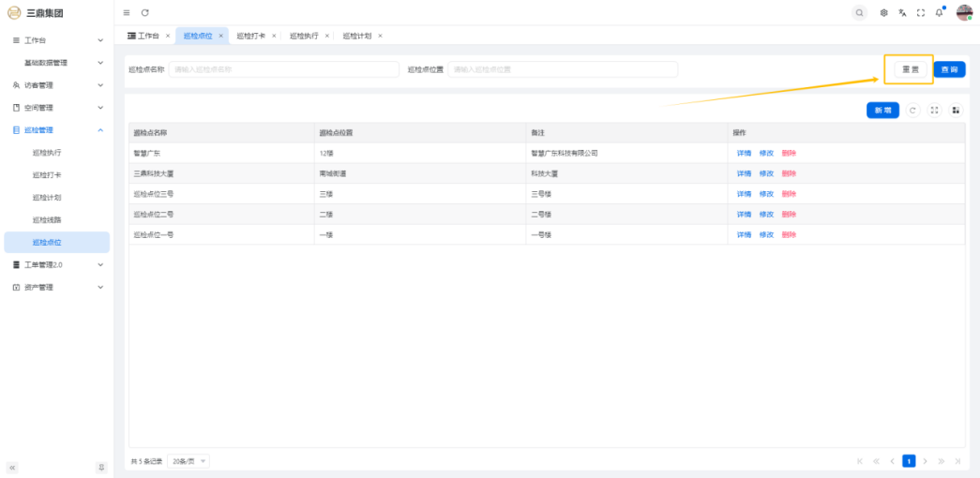
Task: Collapse the 巡检管理 sidebar menu
Action: point(100,130)
